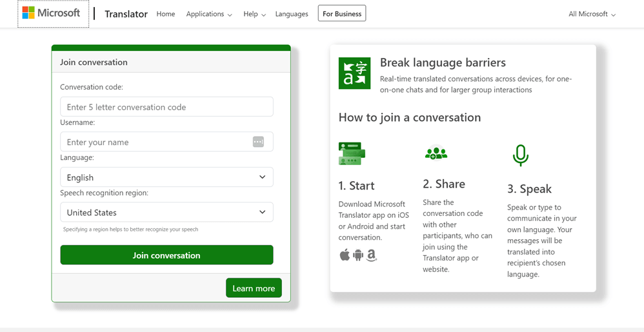Click the '1. Start' step title
The image size is (644, 332).
[356, 186]
